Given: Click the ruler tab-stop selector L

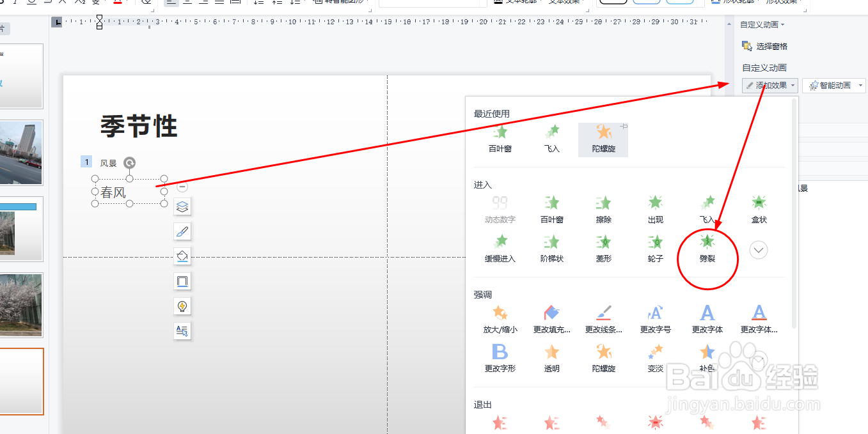Looking at the screenshot, I should coord(58,22).
